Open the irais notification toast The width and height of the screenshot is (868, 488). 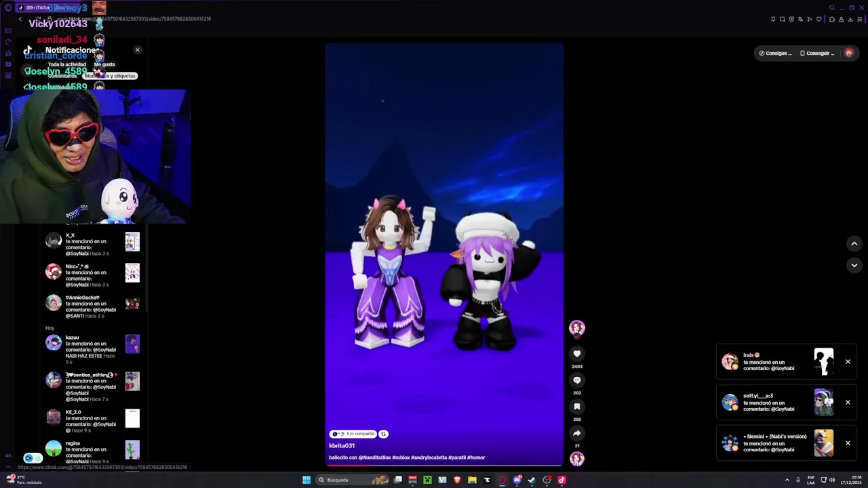[787, 362]
